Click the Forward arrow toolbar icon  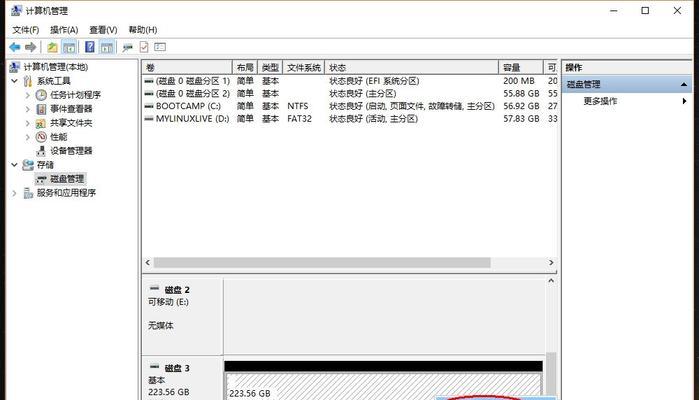coord(30,47)
